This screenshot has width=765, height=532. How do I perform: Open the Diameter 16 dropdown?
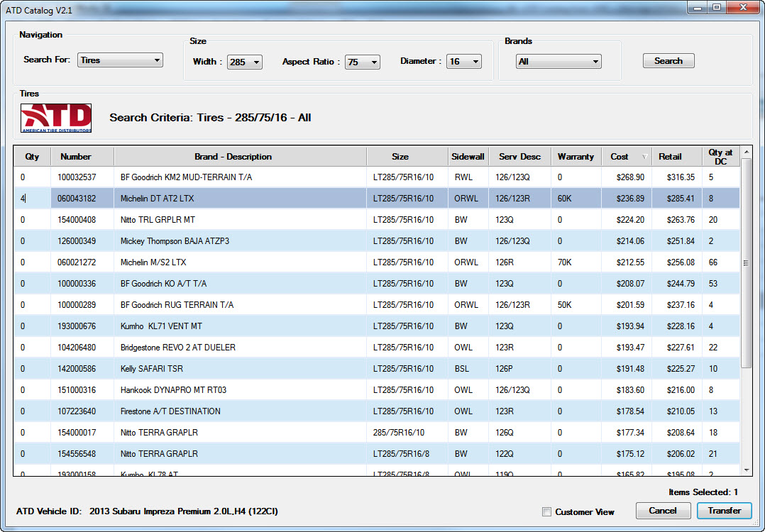[463, 62]
